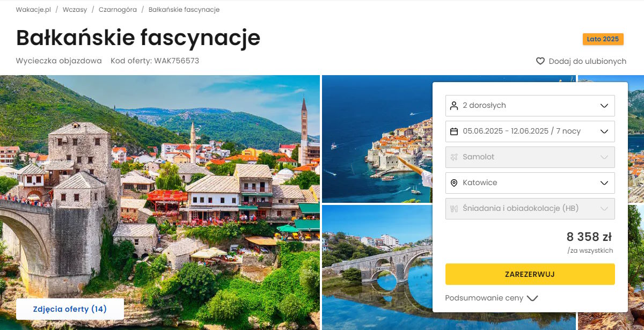Open the Wczasy breadcrumb link
This screenshot has width=644, height=330.
(x=75, y=10)
